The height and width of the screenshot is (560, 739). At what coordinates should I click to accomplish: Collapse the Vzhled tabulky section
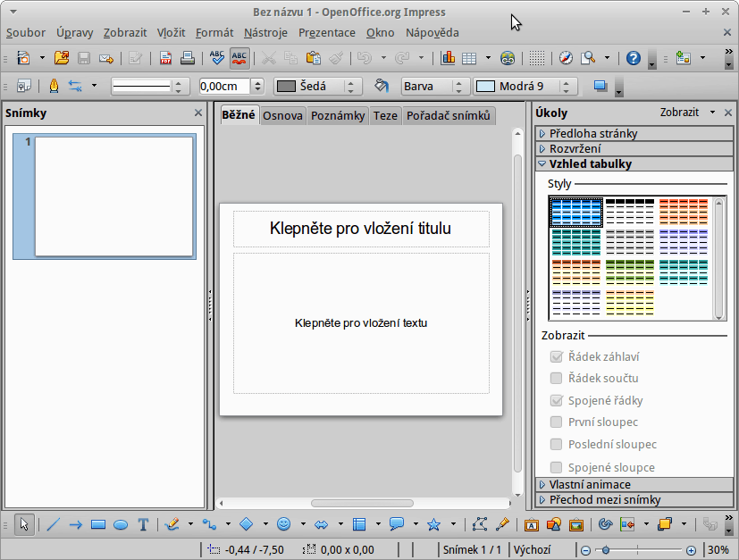click(634, 164)
